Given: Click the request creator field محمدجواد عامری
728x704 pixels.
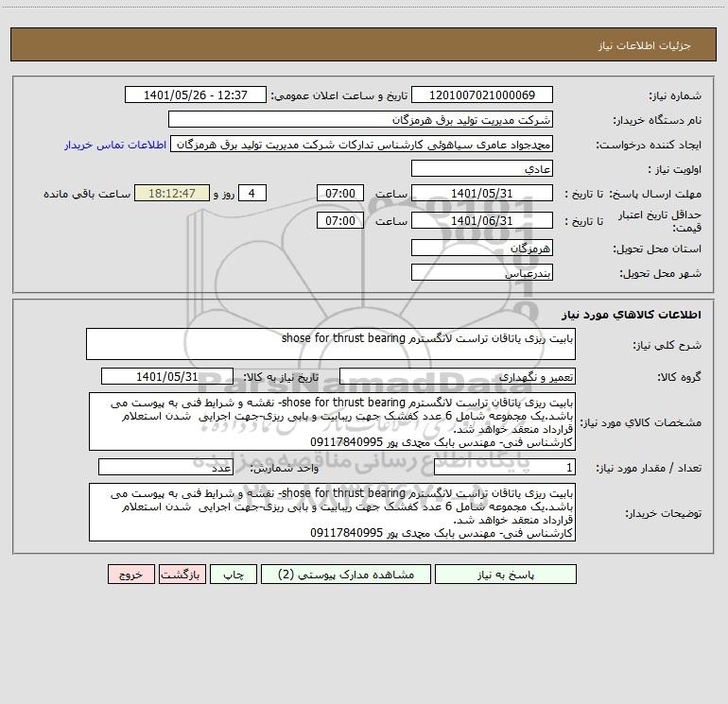Looking at the screenshot, I should point(362,144).
